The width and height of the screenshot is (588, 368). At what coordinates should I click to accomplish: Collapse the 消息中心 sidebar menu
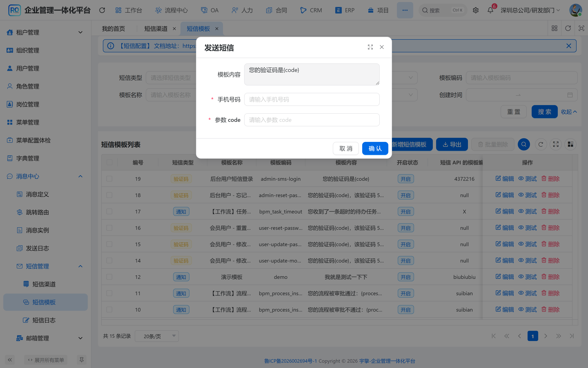tap(46, 176)
